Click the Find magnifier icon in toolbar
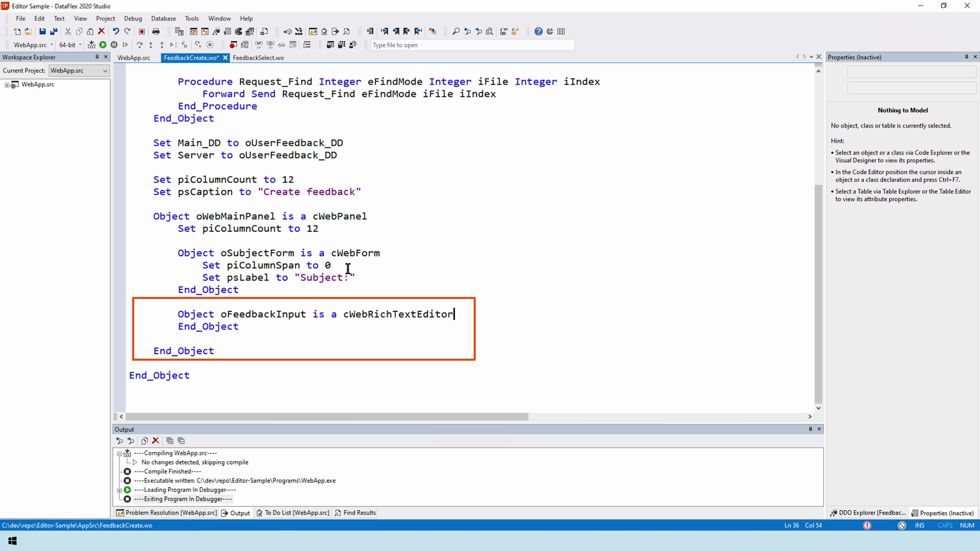980x551 pixels. click(x=456, y=32)
